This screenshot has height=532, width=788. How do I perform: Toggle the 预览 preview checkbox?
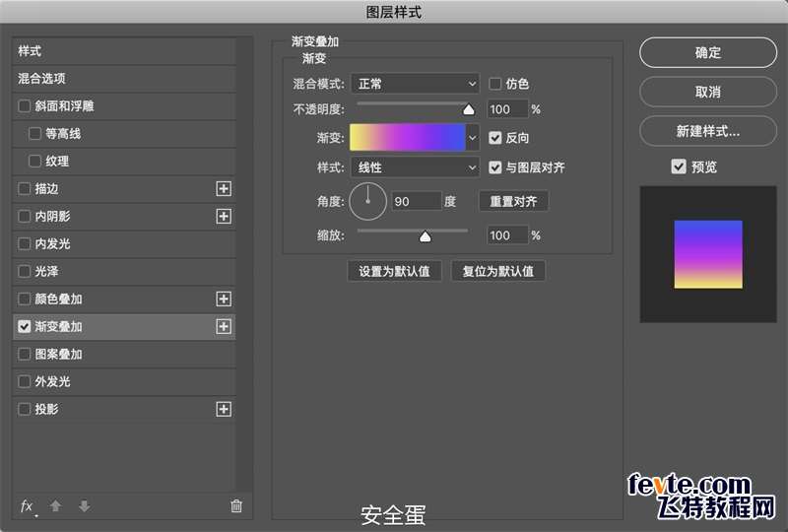679,166
